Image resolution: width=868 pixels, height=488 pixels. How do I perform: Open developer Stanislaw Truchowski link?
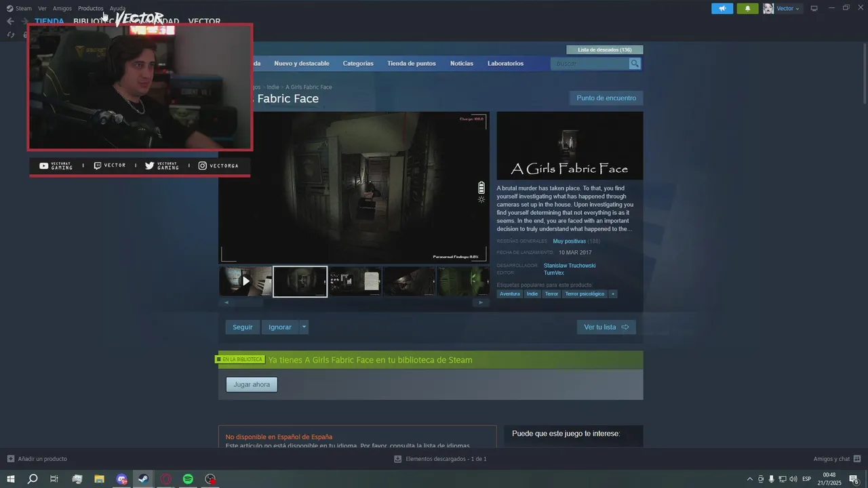[x=570, y=266]
